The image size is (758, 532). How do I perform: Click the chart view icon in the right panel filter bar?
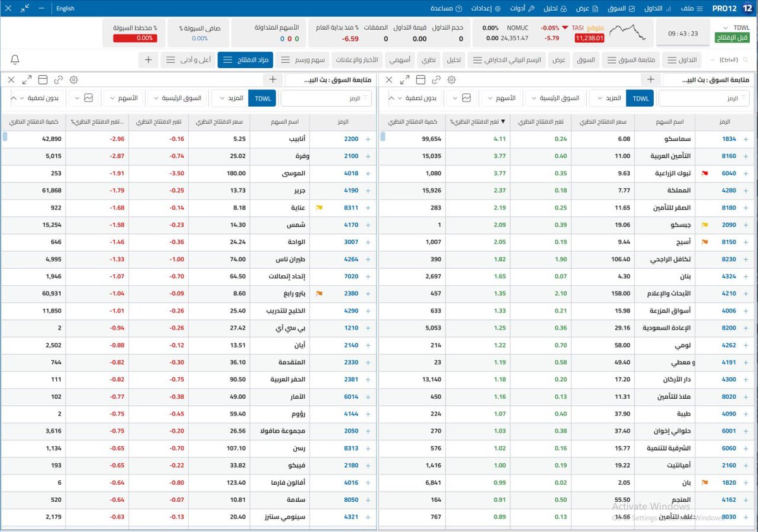click(466, 98)
